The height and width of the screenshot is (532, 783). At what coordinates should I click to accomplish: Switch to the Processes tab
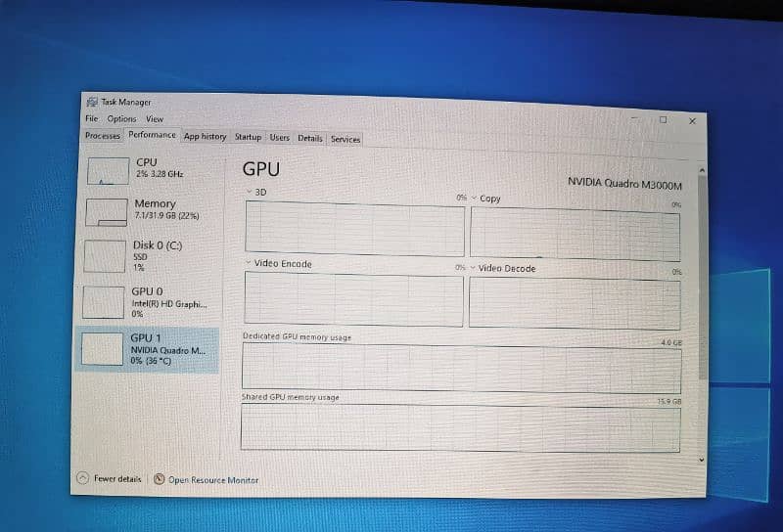click(103, 136)
